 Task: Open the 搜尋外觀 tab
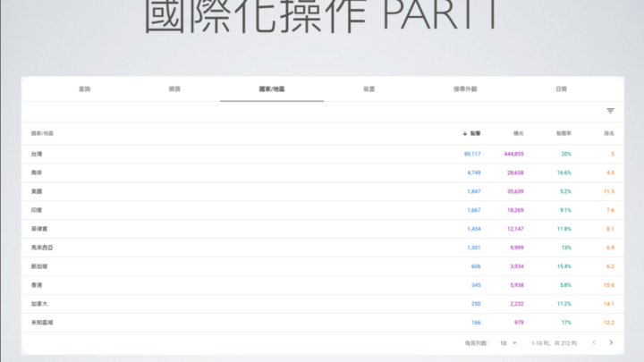click(x=465, y=89)
